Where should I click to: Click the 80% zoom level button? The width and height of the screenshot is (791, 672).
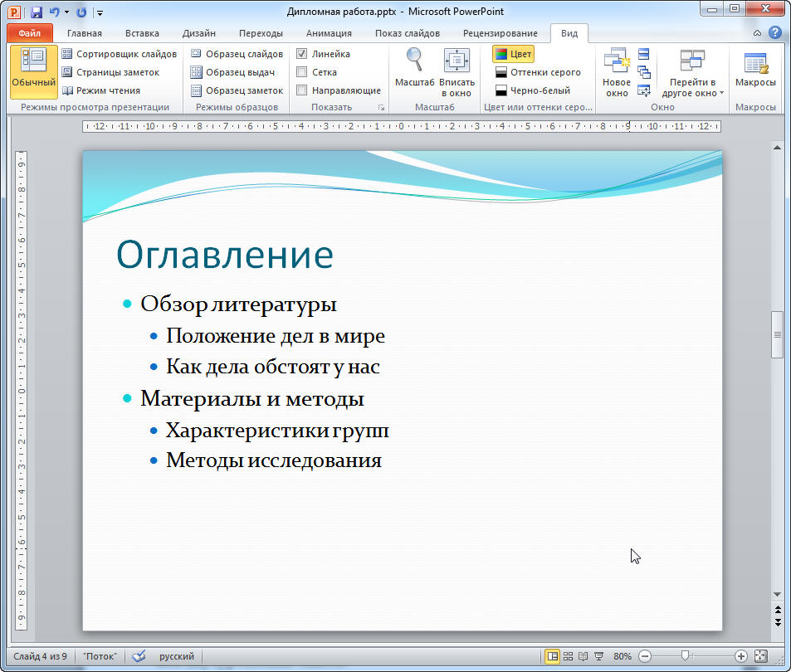pyautogui.click(x=622, y=656)
